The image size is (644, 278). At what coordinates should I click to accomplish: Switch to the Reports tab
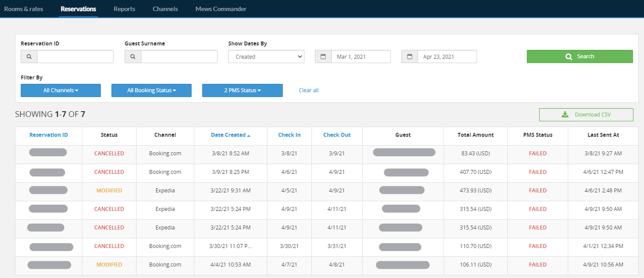[124, 9]
